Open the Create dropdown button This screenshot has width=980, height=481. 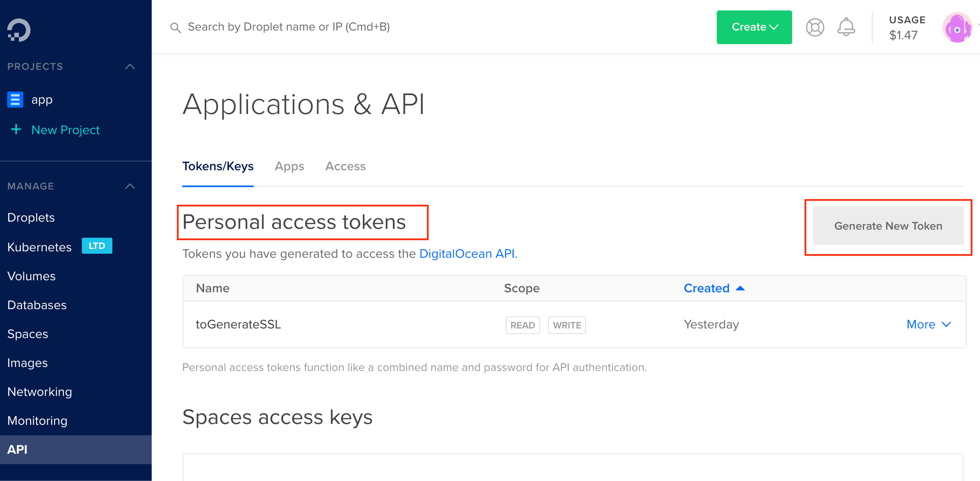[754, 27]
